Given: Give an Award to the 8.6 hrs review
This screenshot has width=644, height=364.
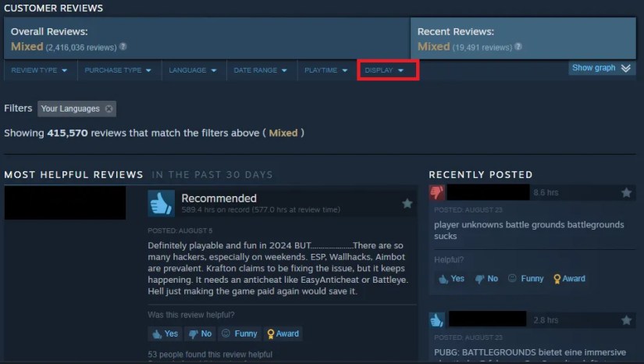Looking at the screenshot, I should pyautogui.click(x=569, y=279).
